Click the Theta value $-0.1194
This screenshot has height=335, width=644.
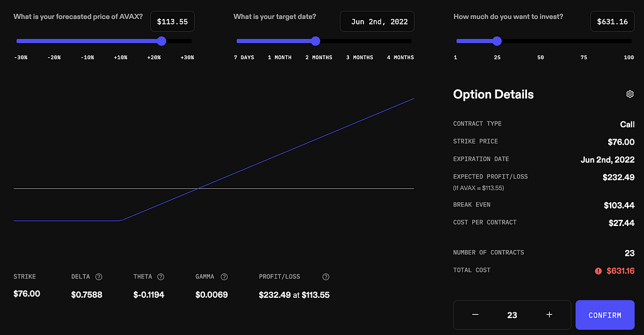tap(148, 295)
